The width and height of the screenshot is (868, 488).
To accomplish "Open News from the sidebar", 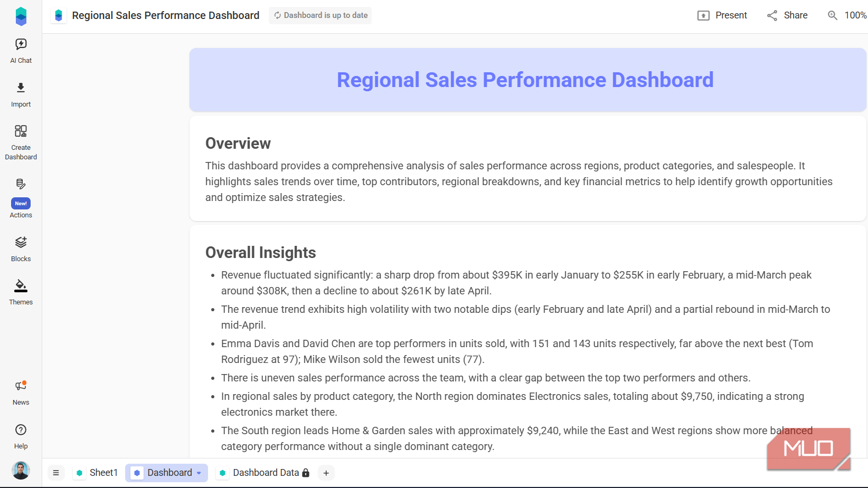I will (21, 393).
